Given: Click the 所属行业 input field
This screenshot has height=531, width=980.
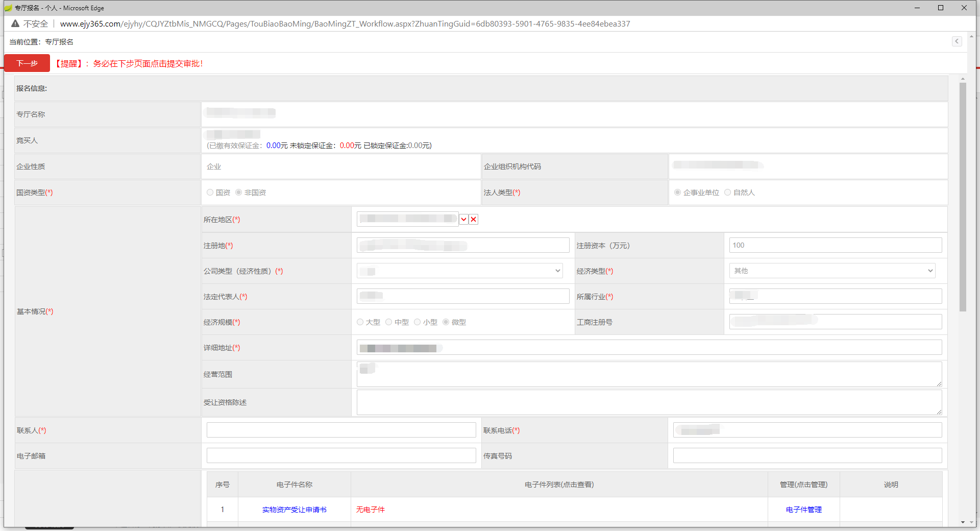Looking at the screenshot, I should click(836, 297).
